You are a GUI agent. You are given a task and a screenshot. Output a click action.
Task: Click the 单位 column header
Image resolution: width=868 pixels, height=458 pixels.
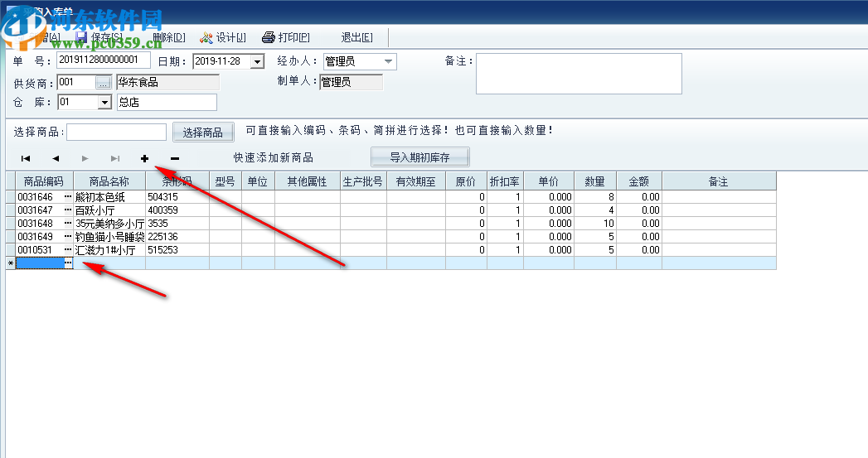pyautogui.click(x=258, y=181)
